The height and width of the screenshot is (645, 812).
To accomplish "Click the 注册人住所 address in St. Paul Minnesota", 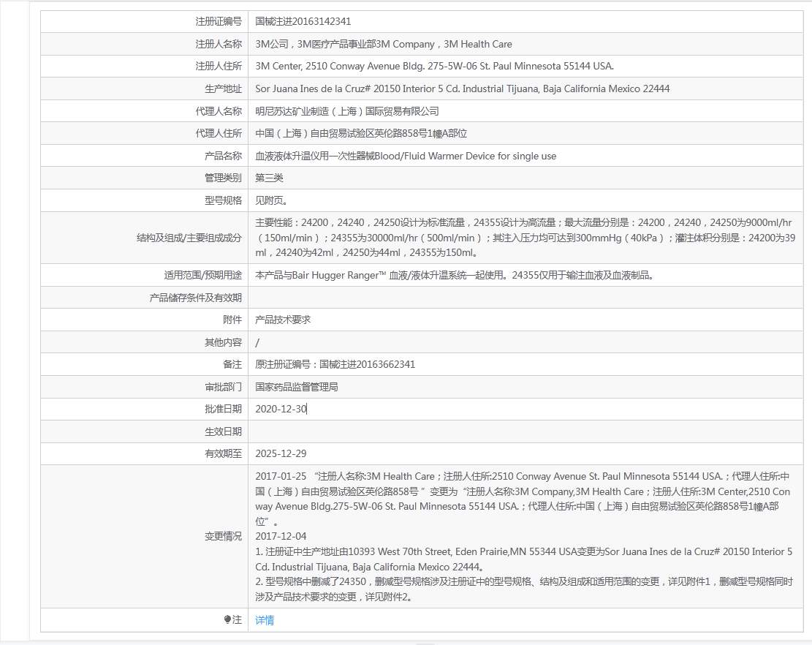I will (x=434, y=67).
